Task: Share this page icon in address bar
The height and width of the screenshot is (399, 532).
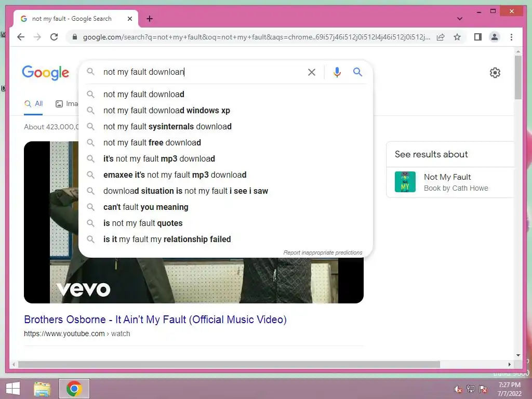Action: pos(441,37)
